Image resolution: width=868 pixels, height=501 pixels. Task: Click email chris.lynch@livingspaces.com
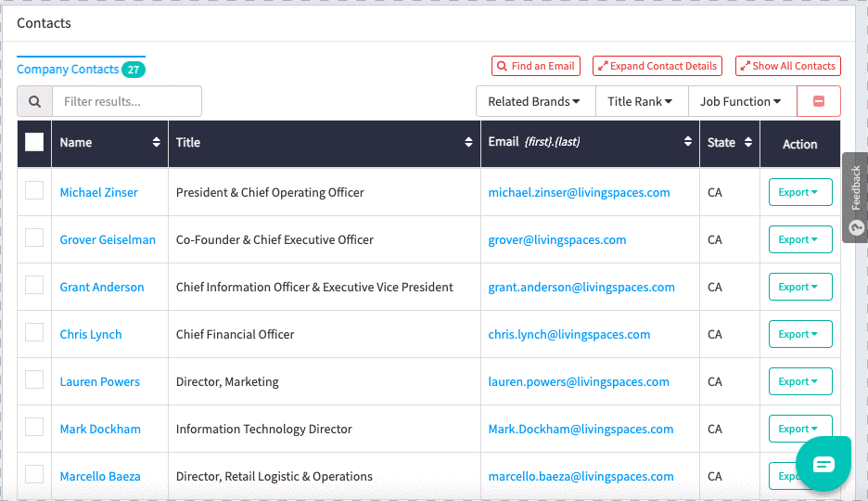click(x=569, y=334)
